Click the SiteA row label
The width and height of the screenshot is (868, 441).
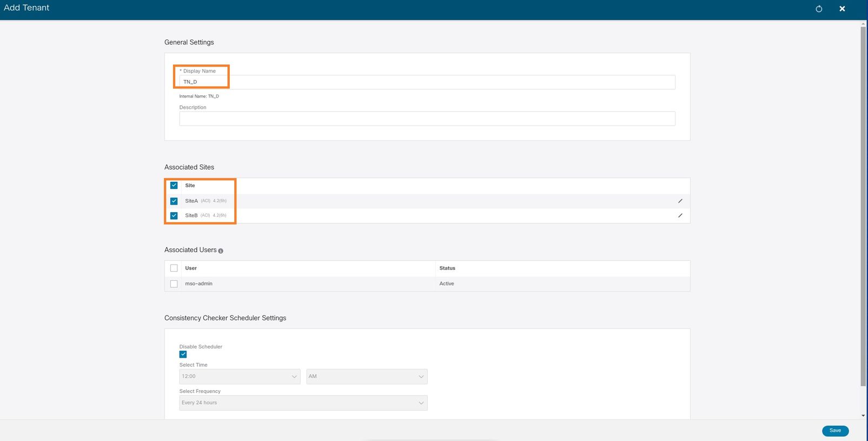191,201
